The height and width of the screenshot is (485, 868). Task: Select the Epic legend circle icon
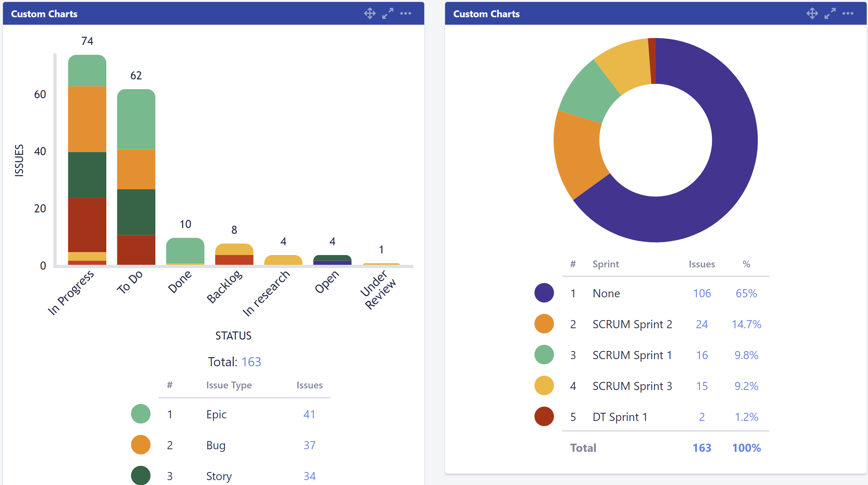tap(140, 414)
